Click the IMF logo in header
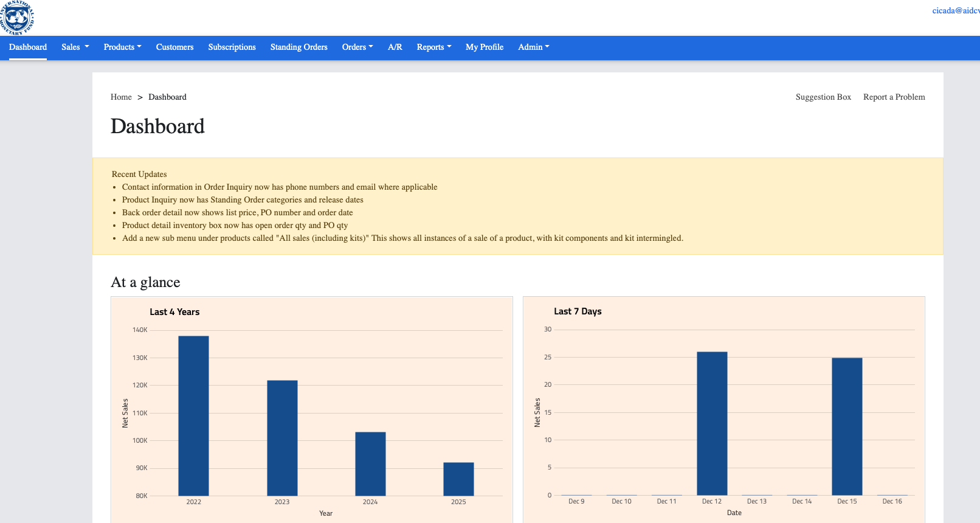980x523 pixels. (x=17, y=18)
